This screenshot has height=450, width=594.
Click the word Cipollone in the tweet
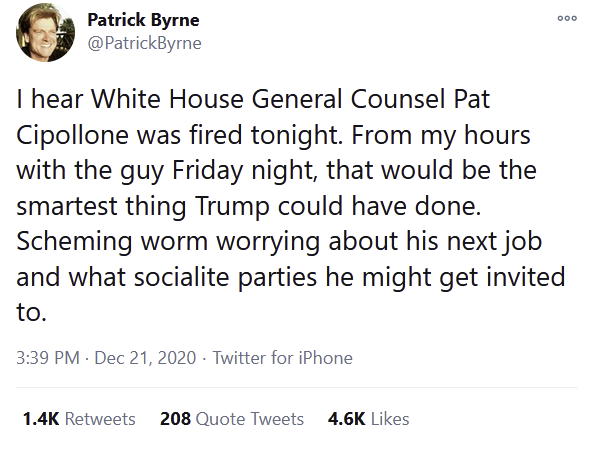coord(72,135)
